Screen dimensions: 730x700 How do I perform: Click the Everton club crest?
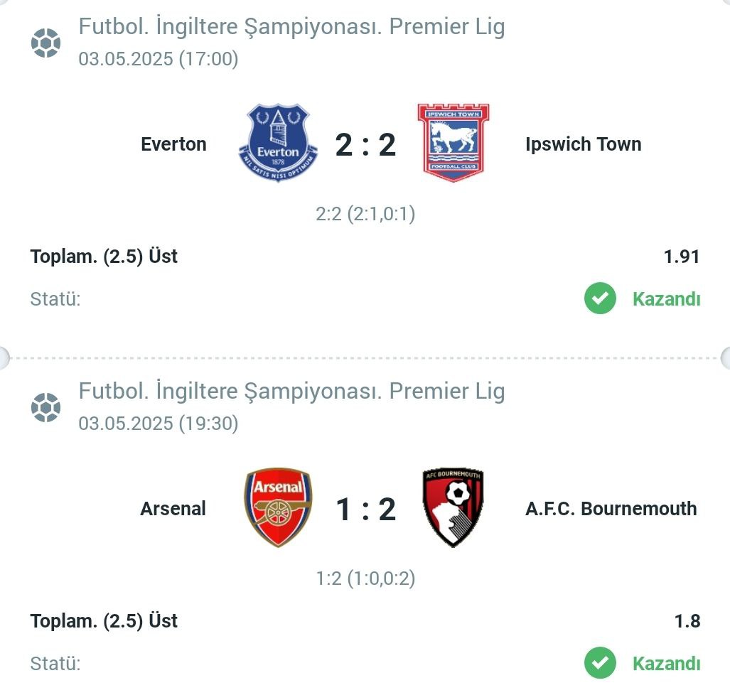(279, 143)
